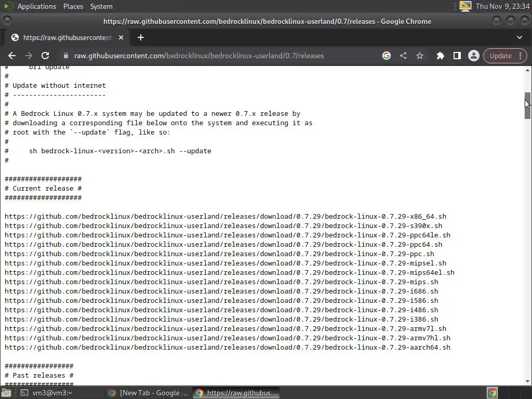532x399 pixels.
Task: Click the forward navigation arrow
Action: tap(29, 56)
